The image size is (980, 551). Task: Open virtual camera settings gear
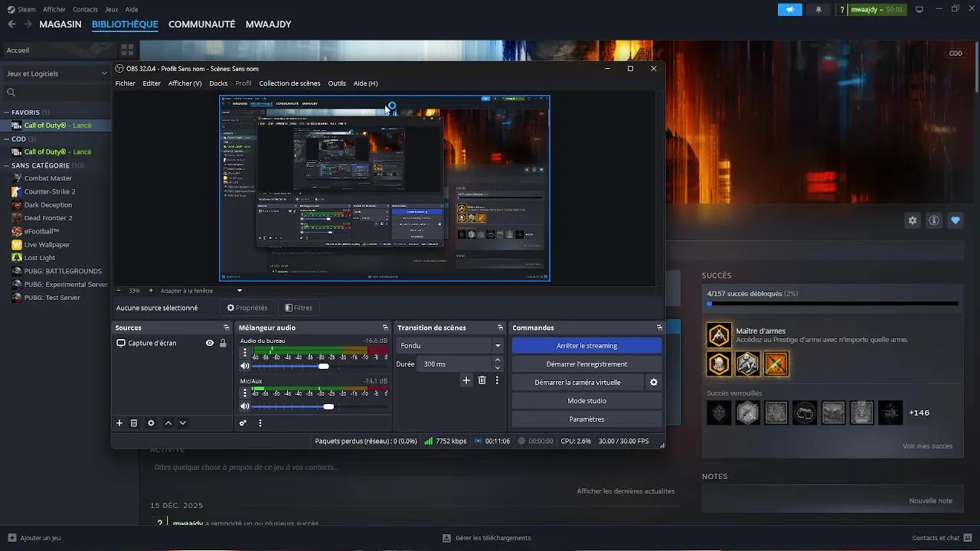click(654, 382)
